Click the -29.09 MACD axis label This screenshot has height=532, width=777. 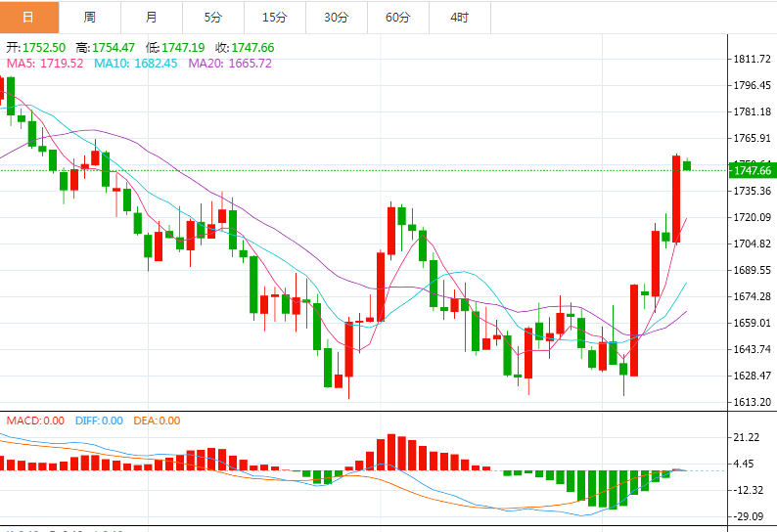[x=749, y=516]
